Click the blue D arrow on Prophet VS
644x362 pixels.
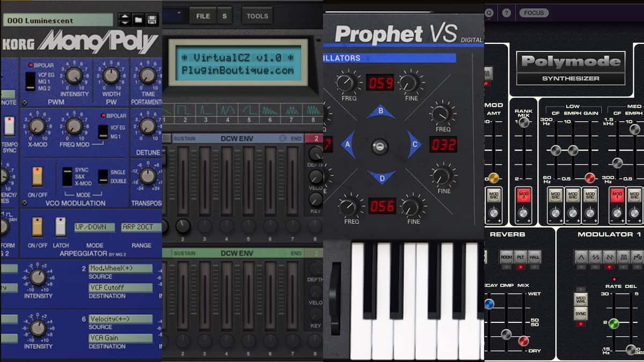pyautogui.click(x=381, y=177)
